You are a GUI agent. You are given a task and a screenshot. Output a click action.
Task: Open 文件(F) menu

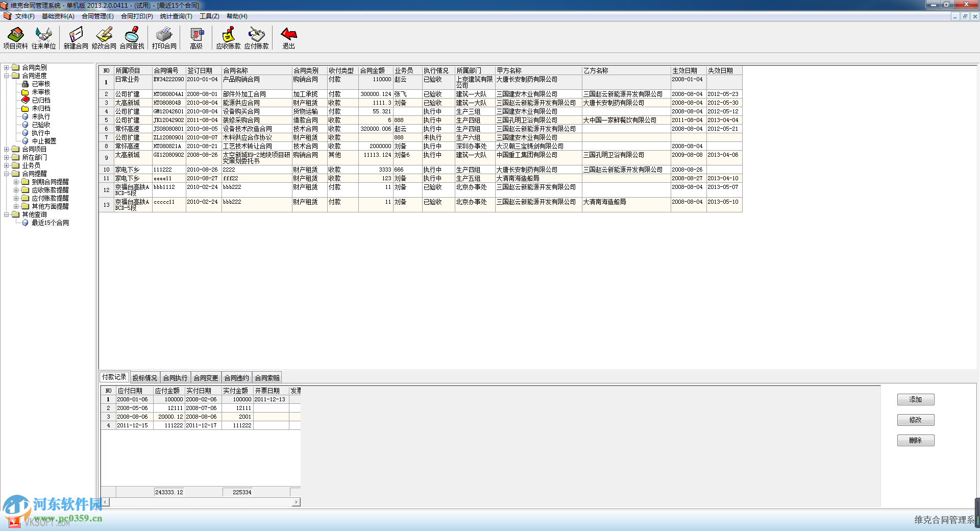[24, 16]
